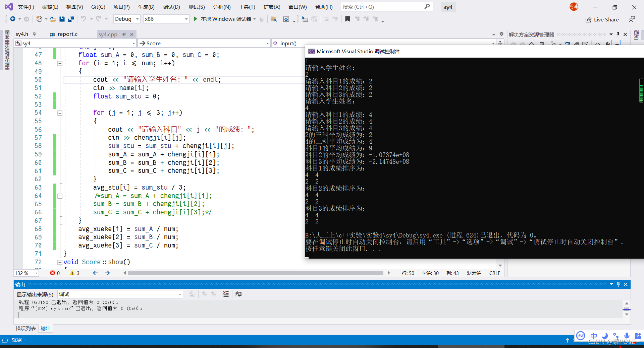The height and width of the screenshot is (348, 644).
Task: Click the editor horizontal scrollbar
Action: [x=256, y=273]
